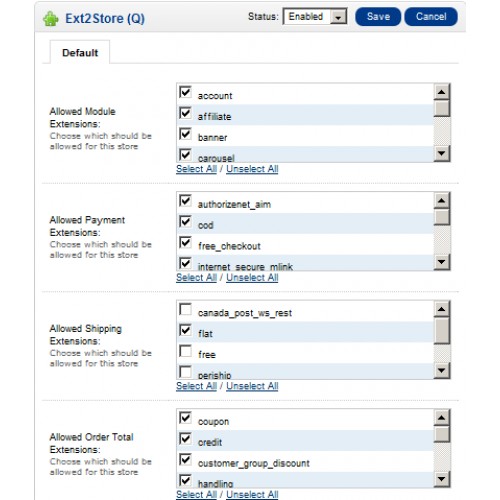Enable the canada_post_ws_rest shipping checkbox
500x500 pixels.
point(185,309)
